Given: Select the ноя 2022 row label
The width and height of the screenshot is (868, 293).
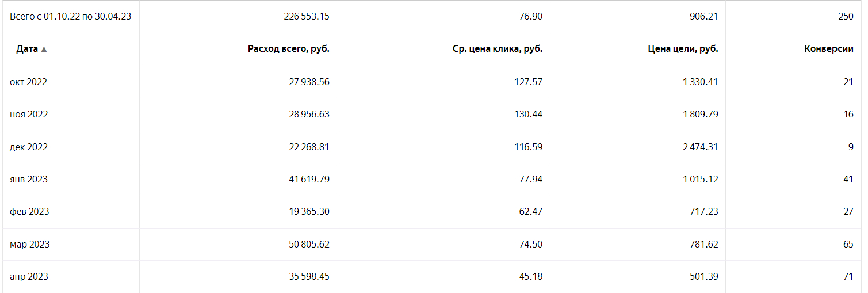Looking at the screenshot, I should click(x=29, y=114).
